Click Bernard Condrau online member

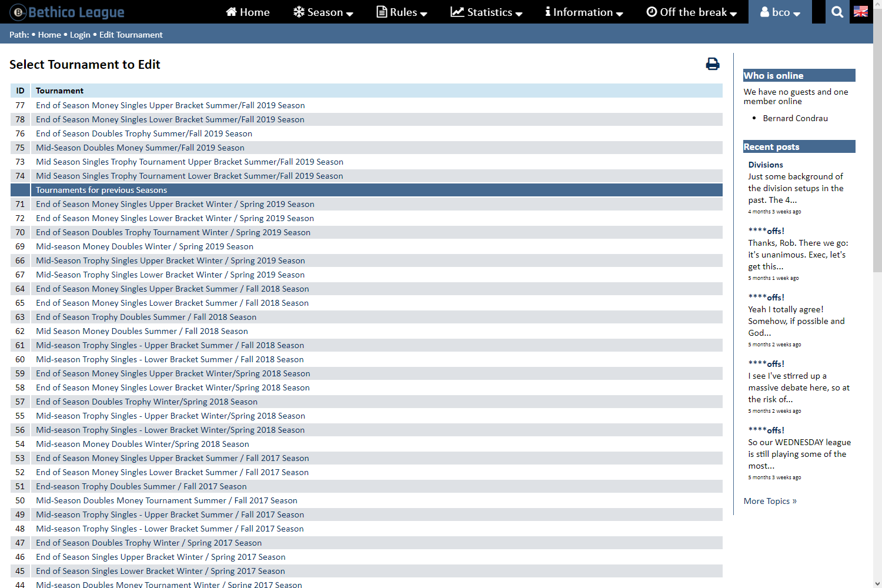point(795,118)
